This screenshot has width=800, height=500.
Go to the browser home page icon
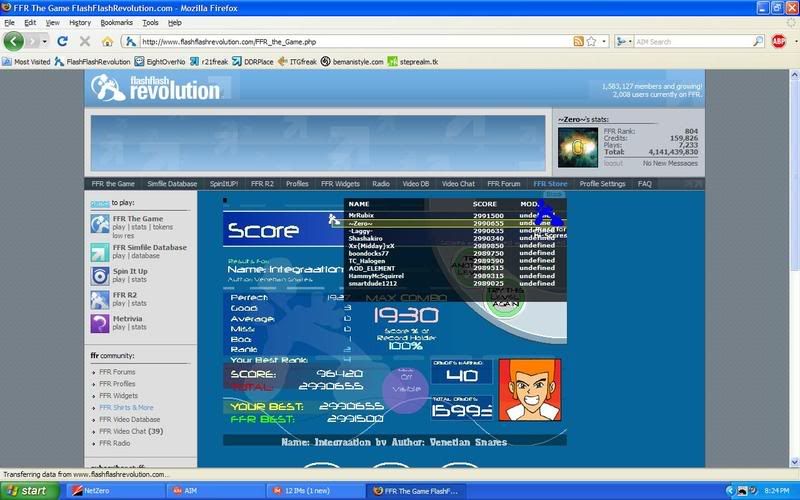point(108,41)
